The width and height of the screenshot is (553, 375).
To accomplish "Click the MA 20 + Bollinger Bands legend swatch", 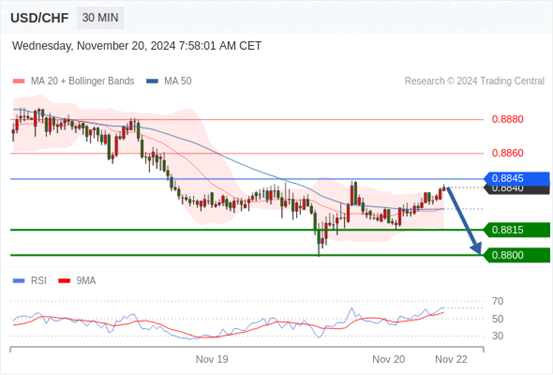I will pos(19,81).
